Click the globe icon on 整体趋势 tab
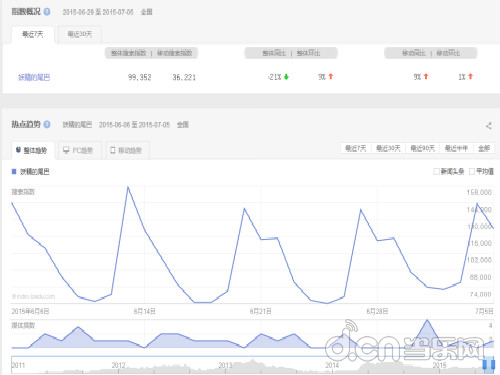The image size is (500, 375). [x=18, y=150]
